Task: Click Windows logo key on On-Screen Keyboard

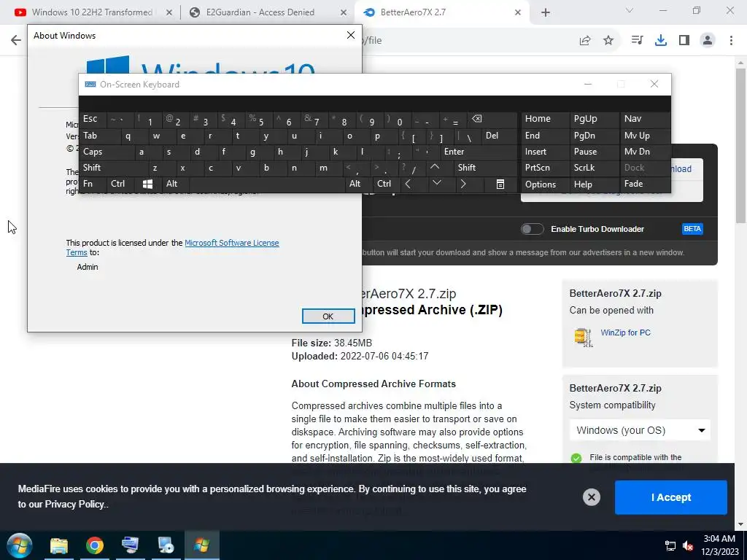Action: (x=147, y=184)
